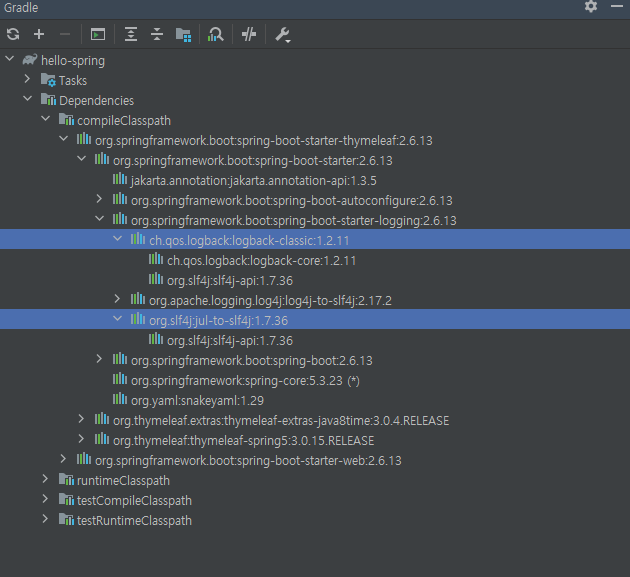Expand runtimeClasspath node

click(x=45, y=479)
